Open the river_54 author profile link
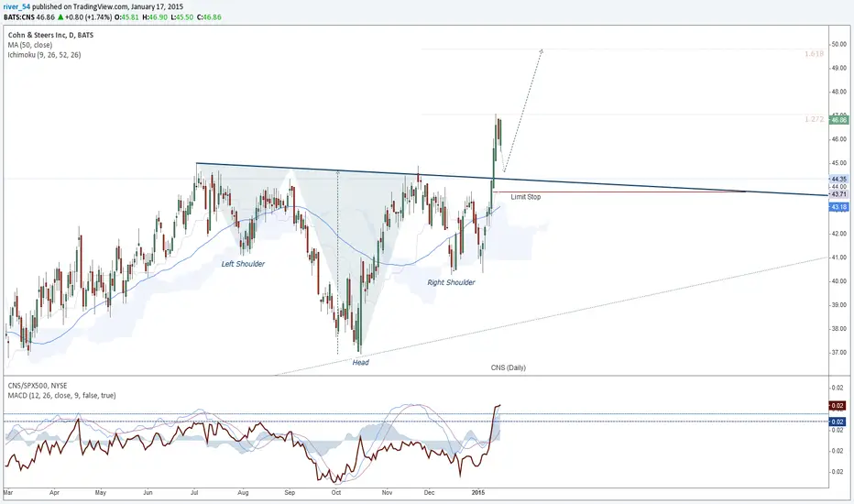This screenshot has width=854, height=504. coord(16,7)
